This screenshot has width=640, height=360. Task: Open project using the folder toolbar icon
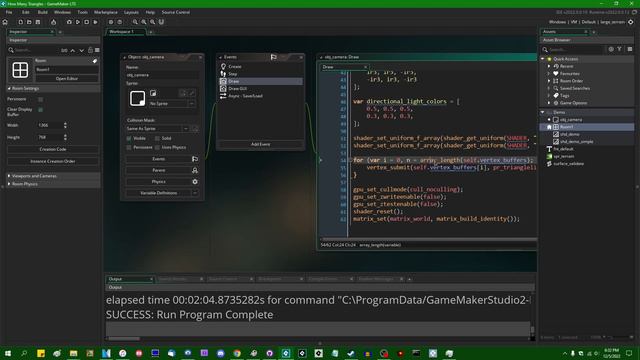click(29, 22)
